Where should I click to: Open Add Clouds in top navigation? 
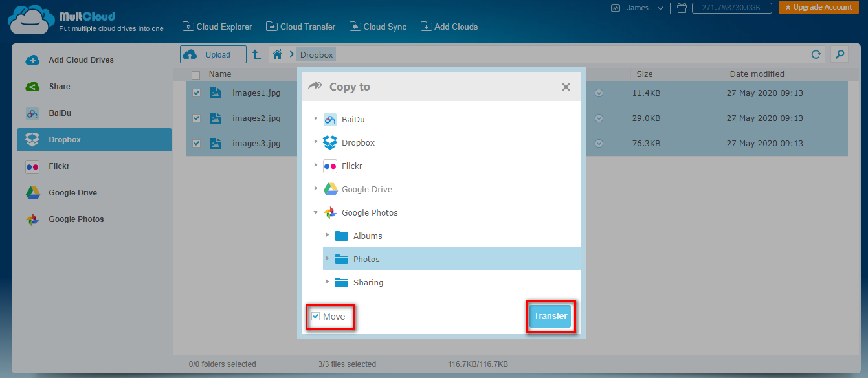(x=449, y=27)
